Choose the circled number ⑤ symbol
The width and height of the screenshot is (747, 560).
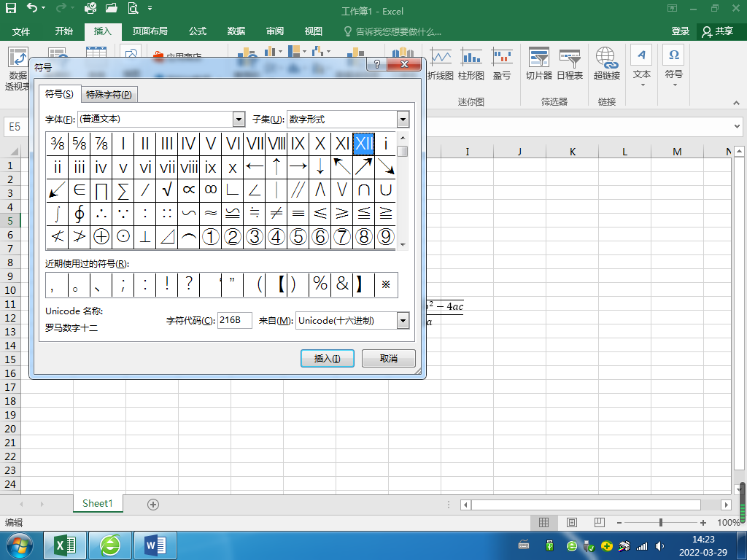(298, 236)
